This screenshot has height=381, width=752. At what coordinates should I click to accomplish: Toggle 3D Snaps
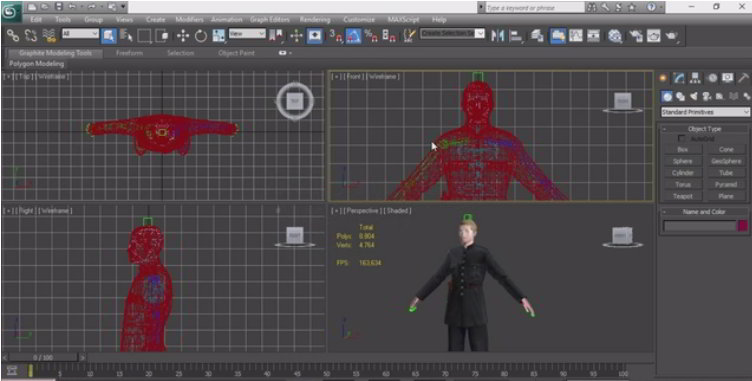(335, 36)
